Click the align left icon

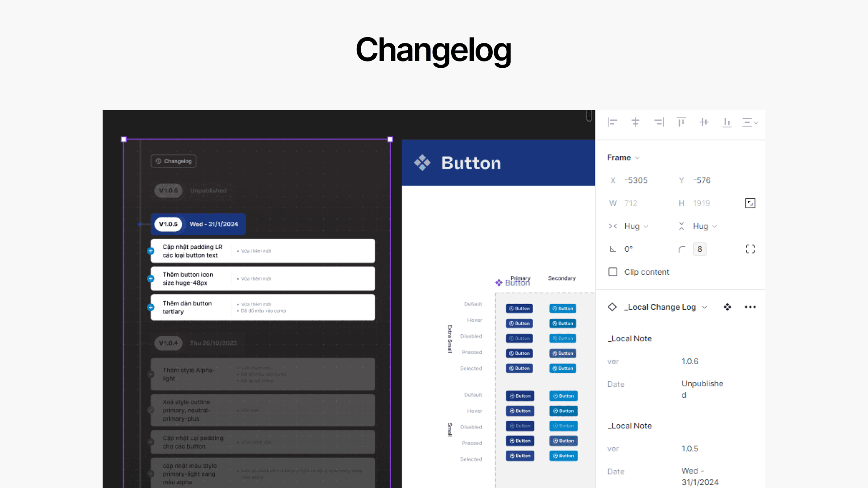613,122
